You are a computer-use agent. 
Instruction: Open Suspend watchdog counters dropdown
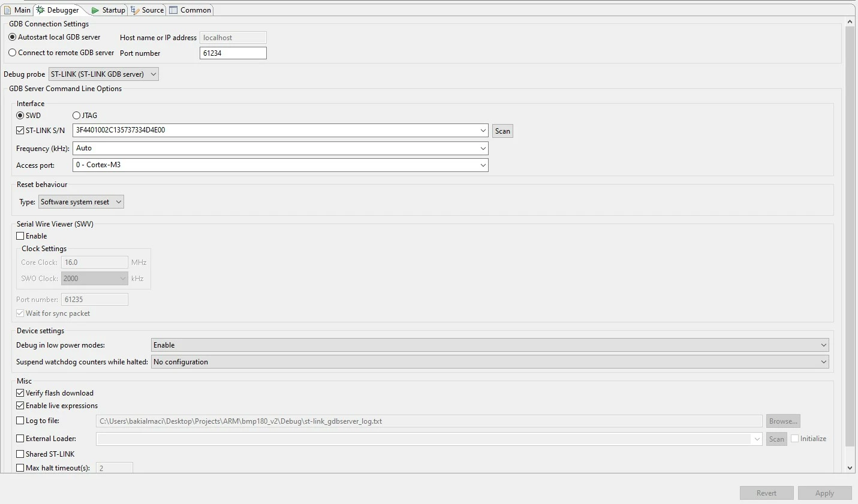490,362
